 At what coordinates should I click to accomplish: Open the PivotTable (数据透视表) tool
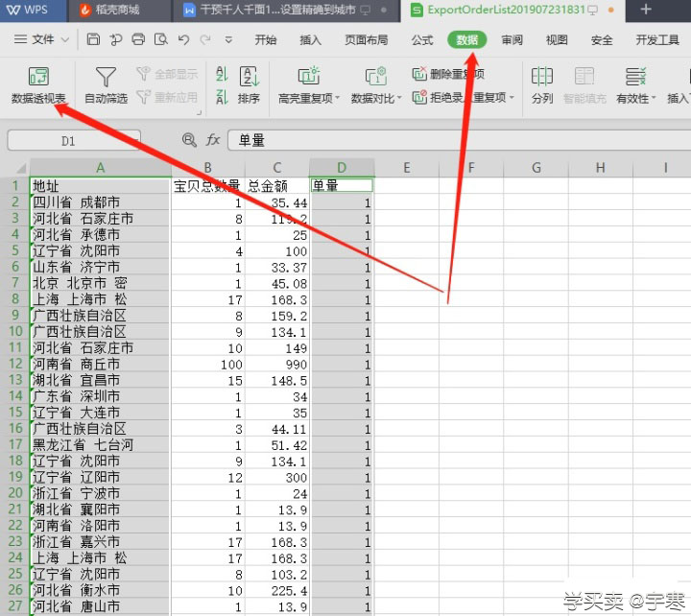point(38,86)
